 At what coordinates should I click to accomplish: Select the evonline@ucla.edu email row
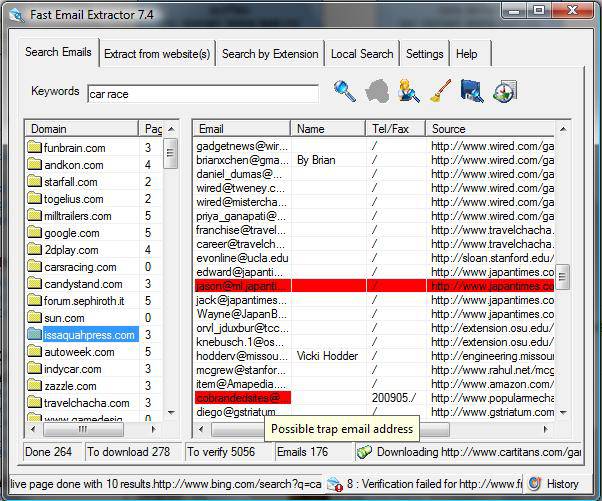point(374,258)
